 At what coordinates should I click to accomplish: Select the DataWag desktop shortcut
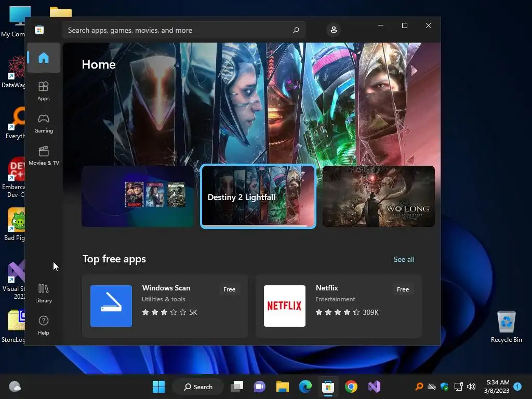[13, 72]
